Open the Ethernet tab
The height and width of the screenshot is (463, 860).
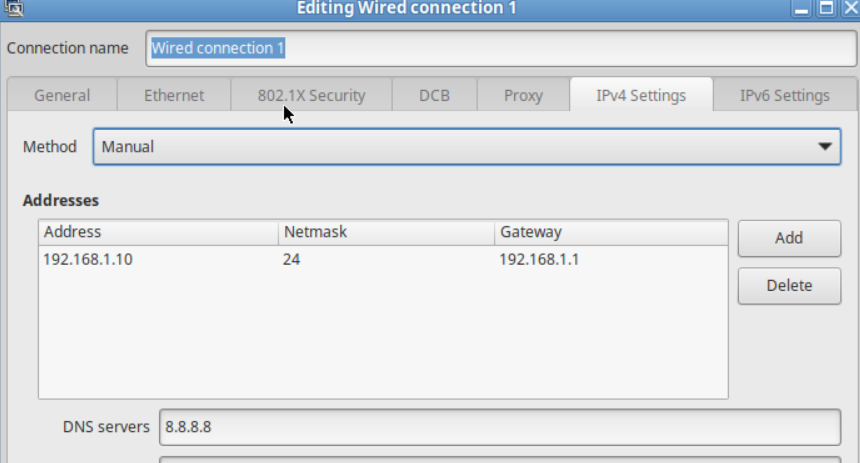tap(174, 96)
